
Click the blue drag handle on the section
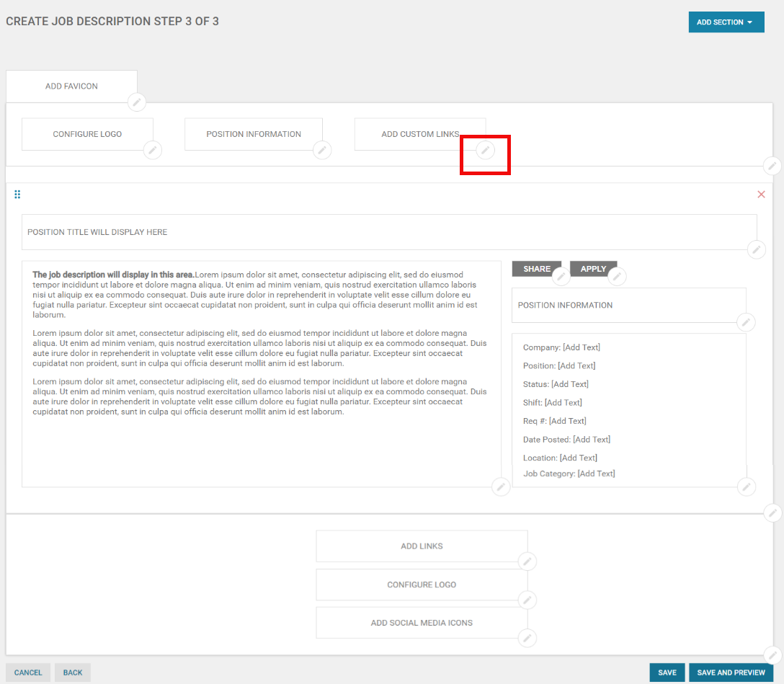(x=17, y=194)
